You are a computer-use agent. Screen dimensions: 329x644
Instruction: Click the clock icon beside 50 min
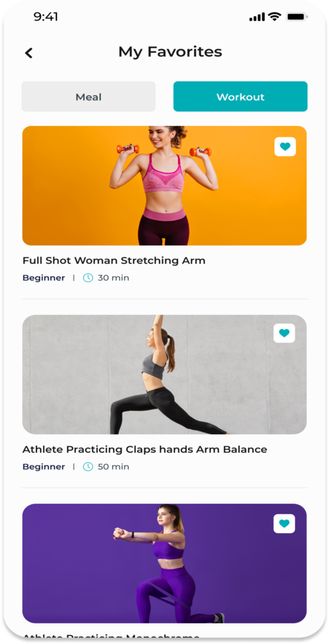point(88,467)
